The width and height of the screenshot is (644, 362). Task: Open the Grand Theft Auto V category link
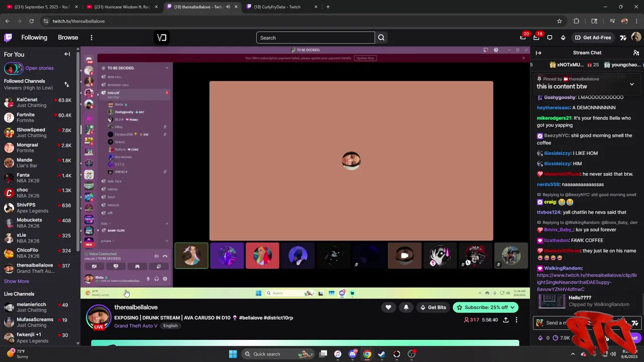[136, 326]
